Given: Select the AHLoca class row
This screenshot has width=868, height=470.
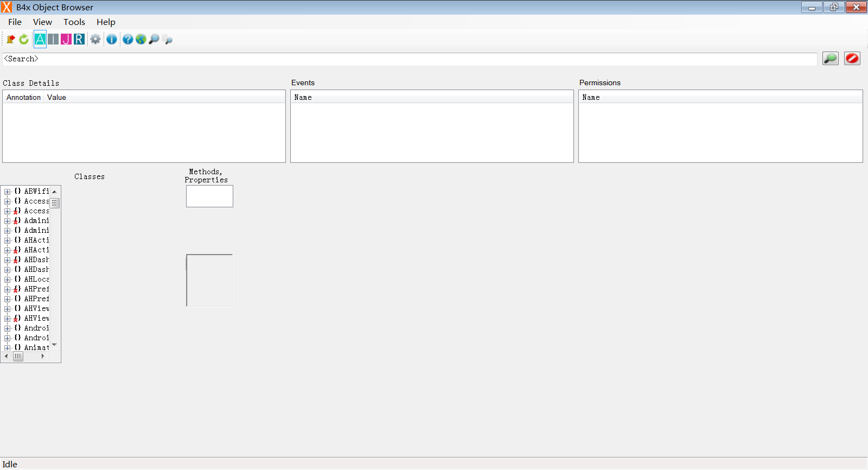Looking at the screenshot, I should click(36, 279).
